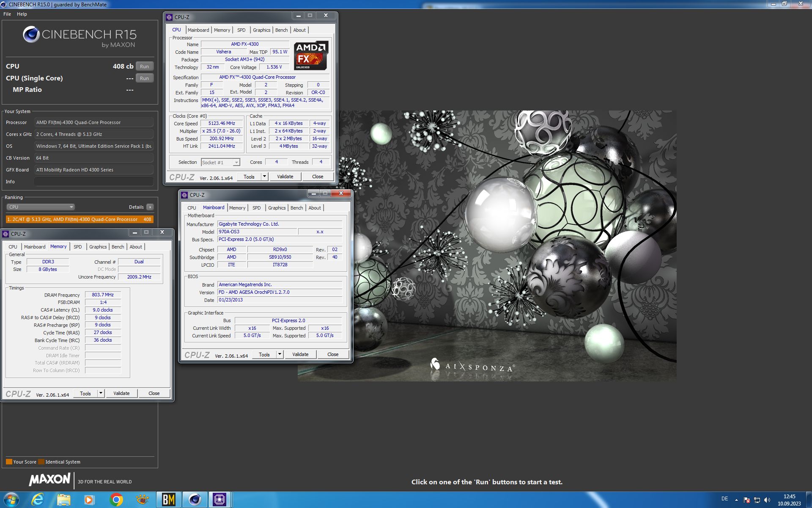Click the Cinebench R15 logo sphere
The width and height of the screenshot is (812, 508).
31,35
